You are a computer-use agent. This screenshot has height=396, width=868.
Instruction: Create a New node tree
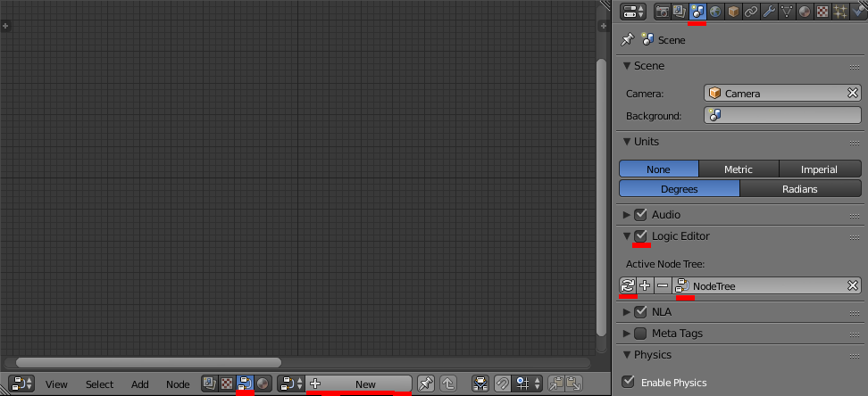[x=358, y=384]
